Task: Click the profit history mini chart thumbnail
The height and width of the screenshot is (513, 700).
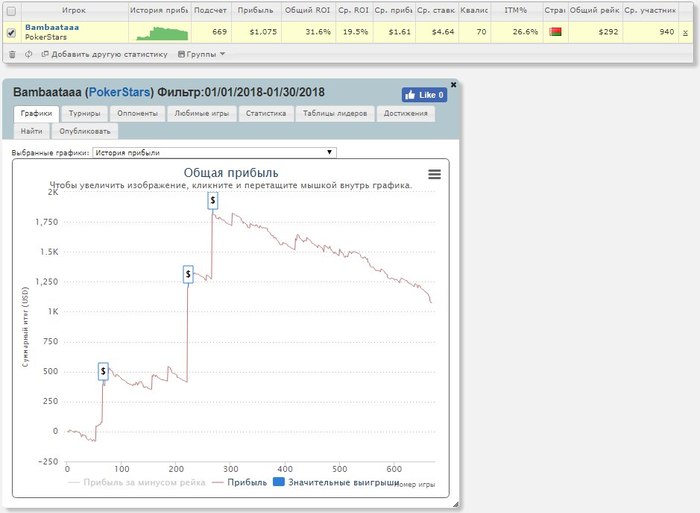Action: coord(162,33)
